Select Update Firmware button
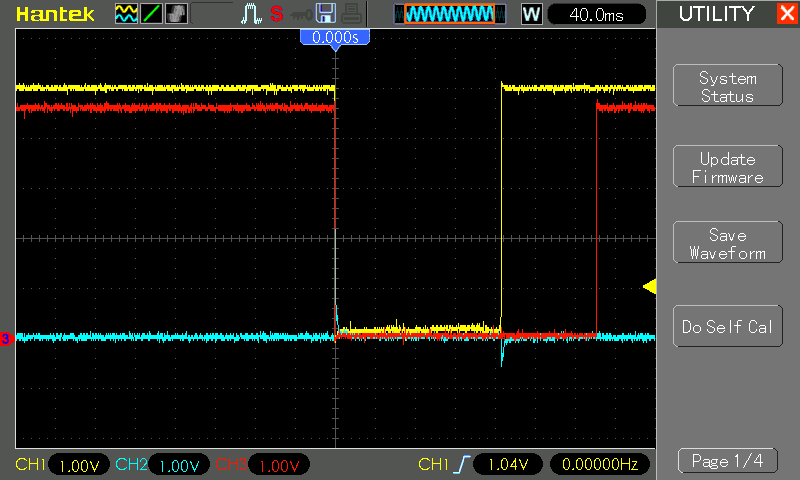 (x=728, y=166)
